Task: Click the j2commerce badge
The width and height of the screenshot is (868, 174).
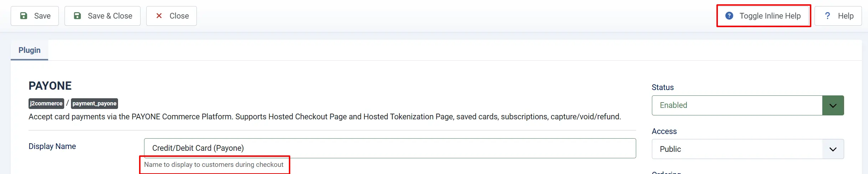Action: tap(46, 104)
